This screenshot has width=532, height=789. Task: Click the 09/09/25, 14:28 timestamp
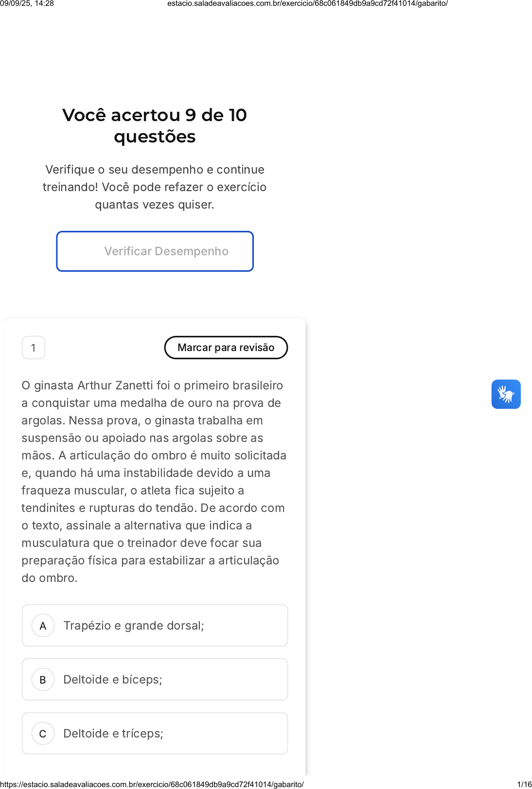point(27,4)
